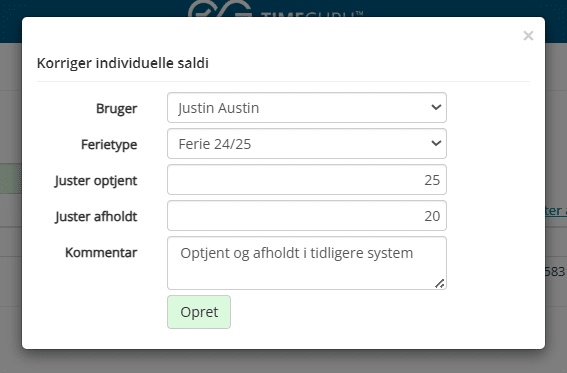Viewport: 567px width, 373px height.
Task: Click the Juster optjent label
Action: [96, 180]
